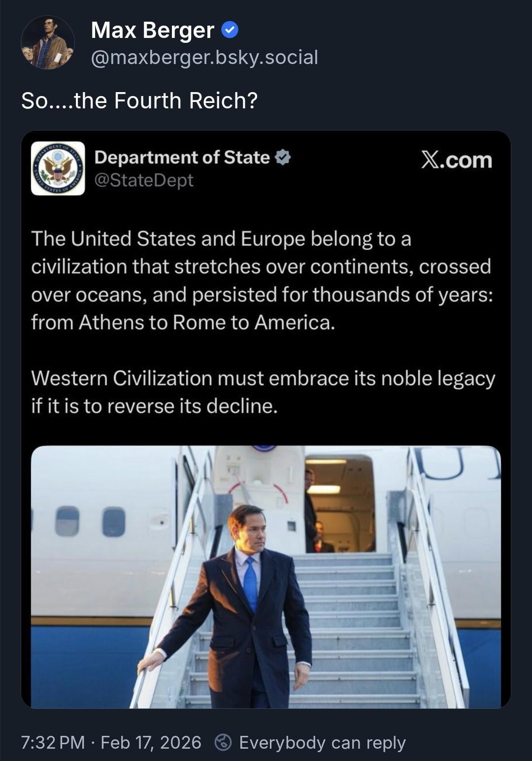Click the Department of State verified checkmark
Viewport: 532px width, 761px height.
[283, 158]
